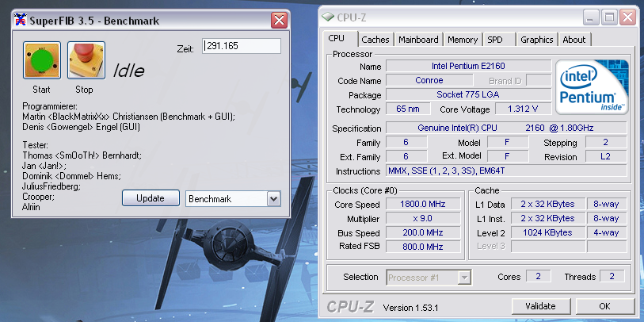This screenshot has height=322, width=644.
Task: Open the SPD tab
Action: [495, 40]
